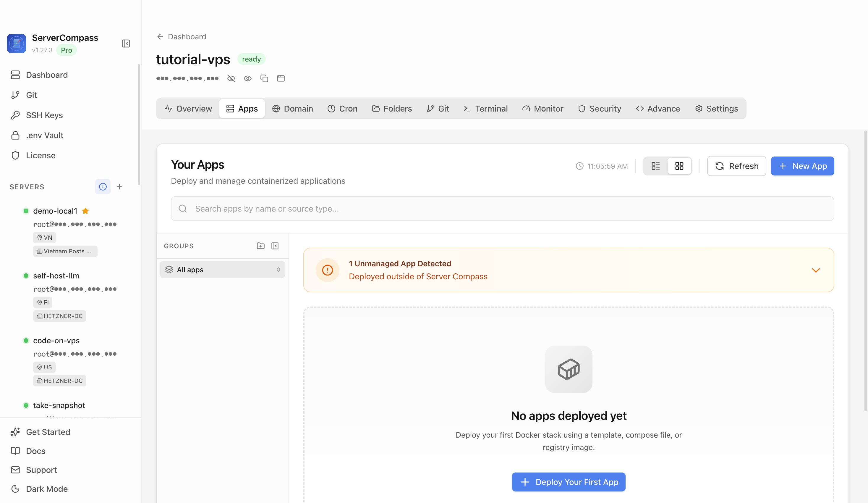
Task: Open Git in the sidebar
Action: tap(24, 95)
